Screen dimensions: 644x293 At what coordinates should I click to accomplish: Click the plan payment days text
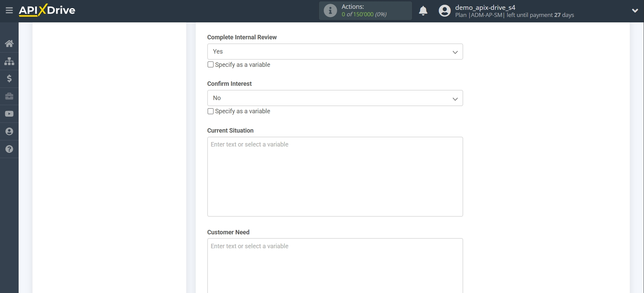coord(514,15)
